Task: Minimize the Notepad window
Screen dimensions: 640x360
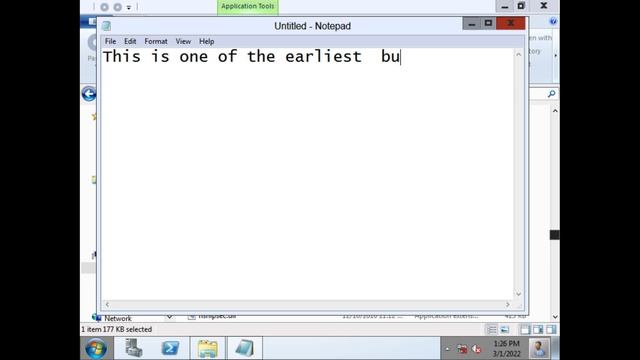Action: coord(471,24)
